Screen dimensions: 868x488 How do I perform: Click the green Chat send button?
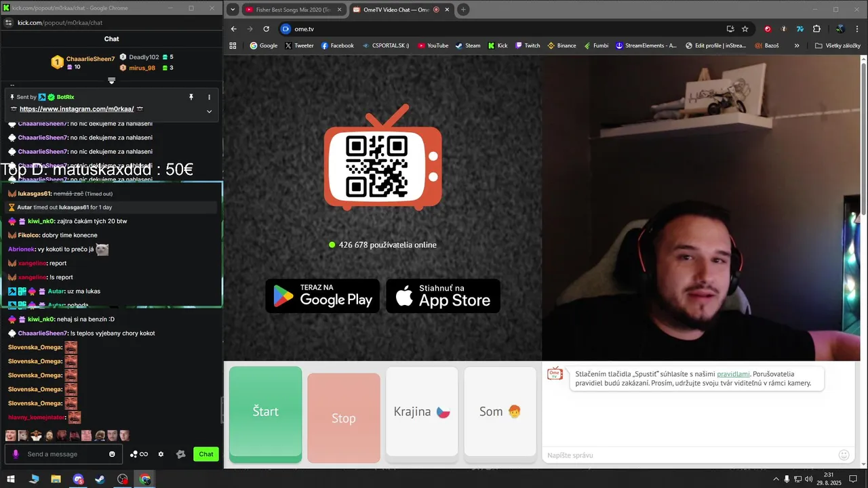(206, 454)
